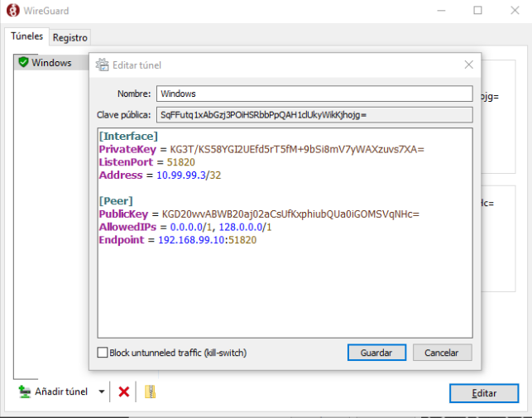Image resolution: width=532 pixels, height=418 pixels.
Task: Cancel editing with the Cancelar button
Action: click(x=442, y=353)
